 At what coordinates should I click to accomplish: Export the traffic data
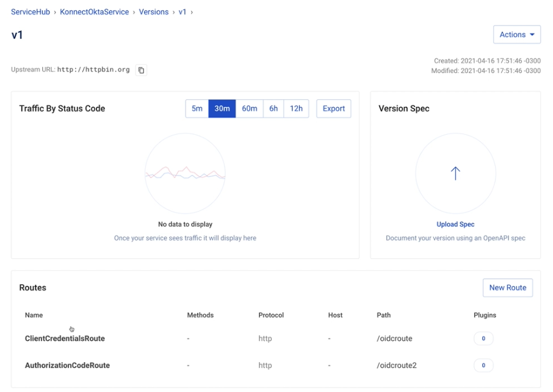(333, 109)
